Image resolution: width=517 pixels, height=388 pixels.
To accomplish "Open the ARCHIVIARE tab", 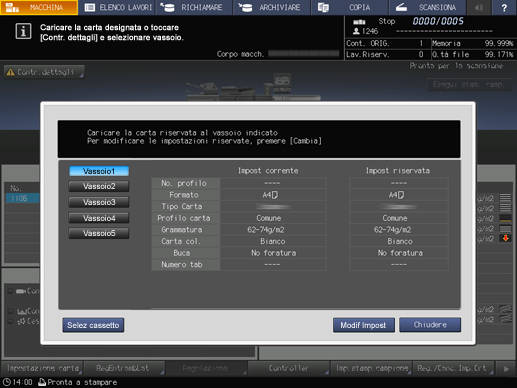I will [272, 7].
